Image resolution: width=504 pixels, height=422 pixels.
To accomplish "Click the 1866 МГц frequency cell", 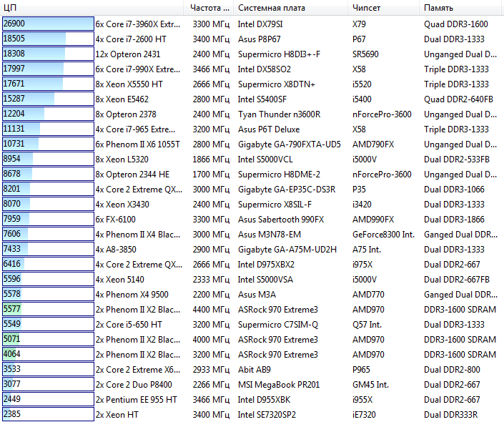I will coord(211,160).
